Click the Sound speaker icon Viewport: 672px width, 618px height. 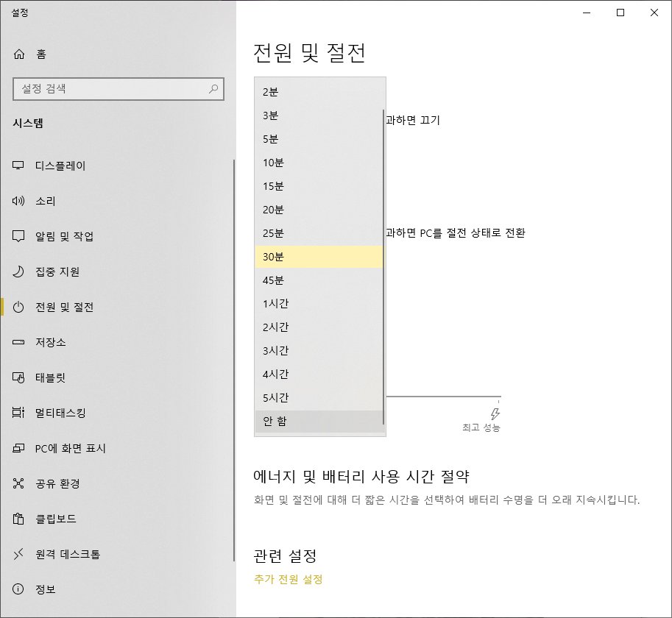(18, 201)
